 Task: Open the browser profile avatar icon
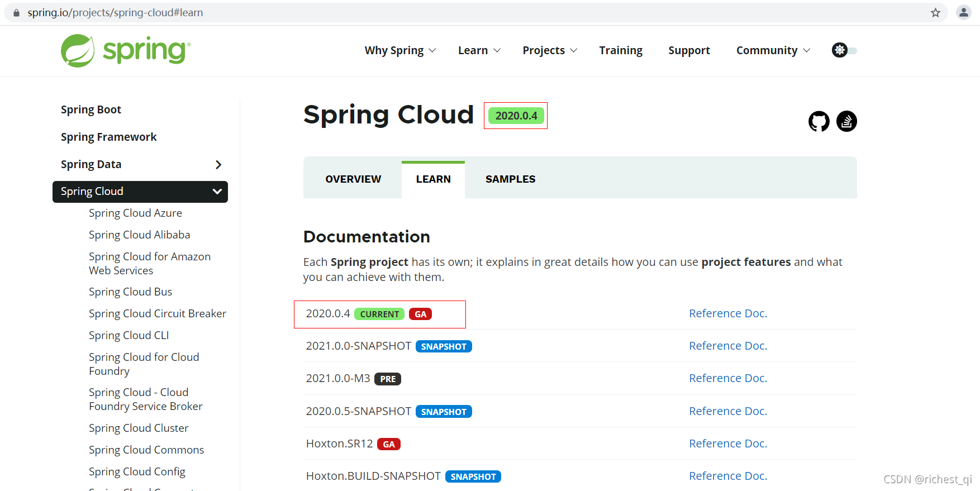(963, 13)
